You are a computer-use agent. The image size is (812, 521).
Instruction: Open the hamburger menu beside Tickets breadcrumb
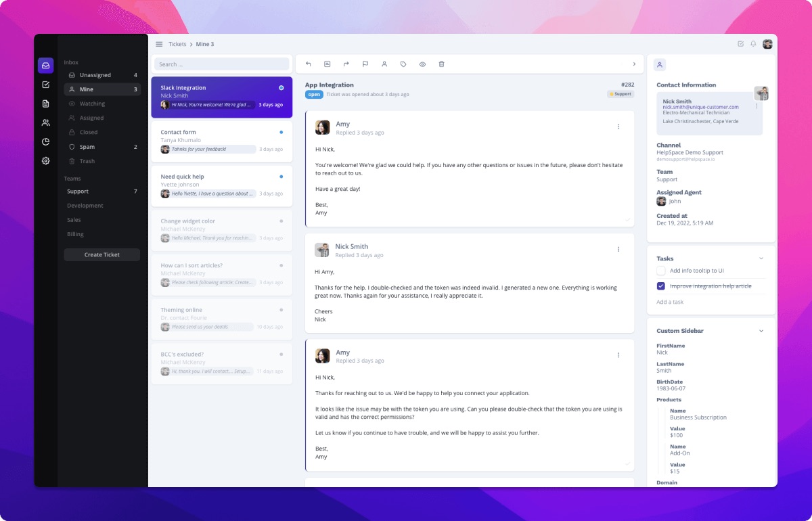[158, 43]
